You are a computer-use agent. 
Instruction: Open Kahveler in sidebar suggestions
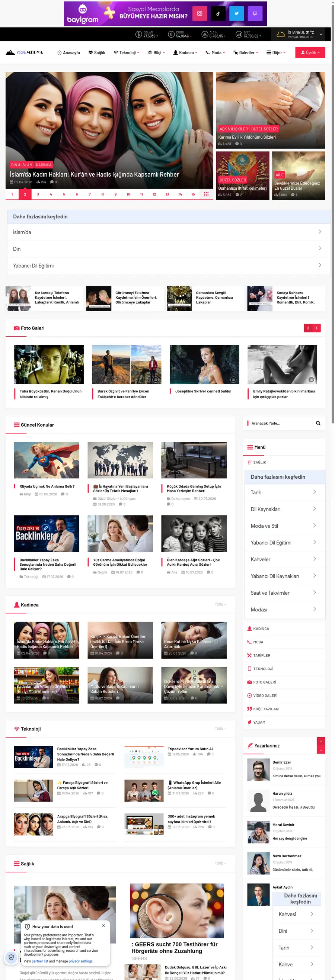284,559
